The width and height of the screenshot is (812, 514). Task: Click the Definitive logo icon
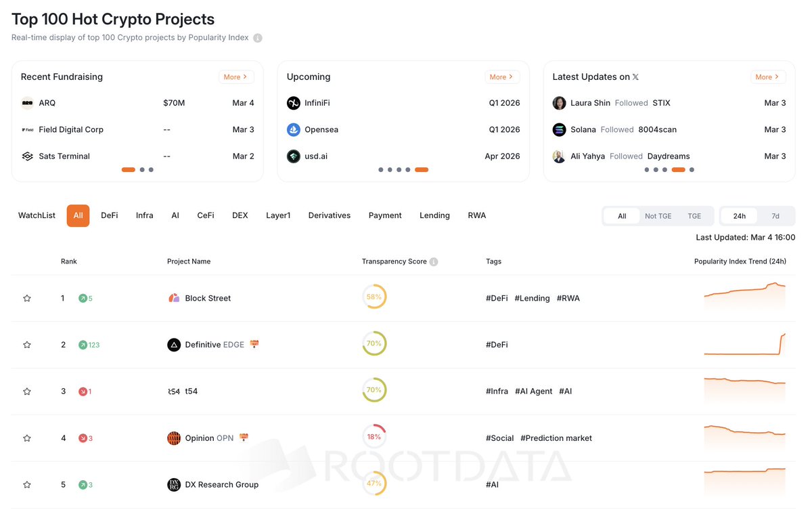point(174,345)
